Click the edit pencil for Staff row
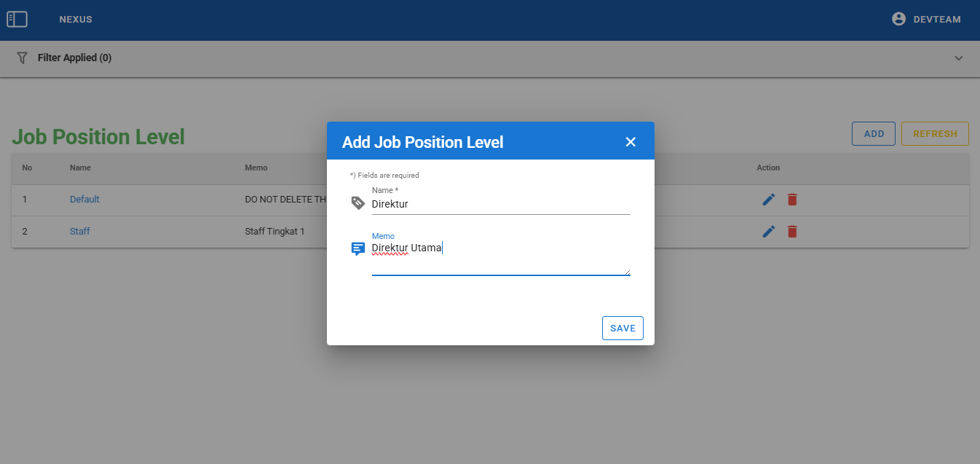Screen dimensions: 980x464 click(x=769, y=232)
